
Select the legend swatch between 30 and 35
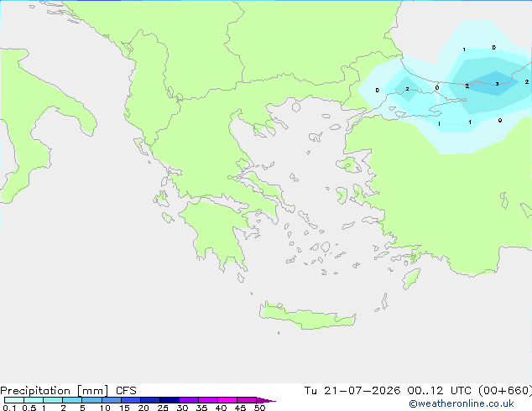click(x=189, y=400)
